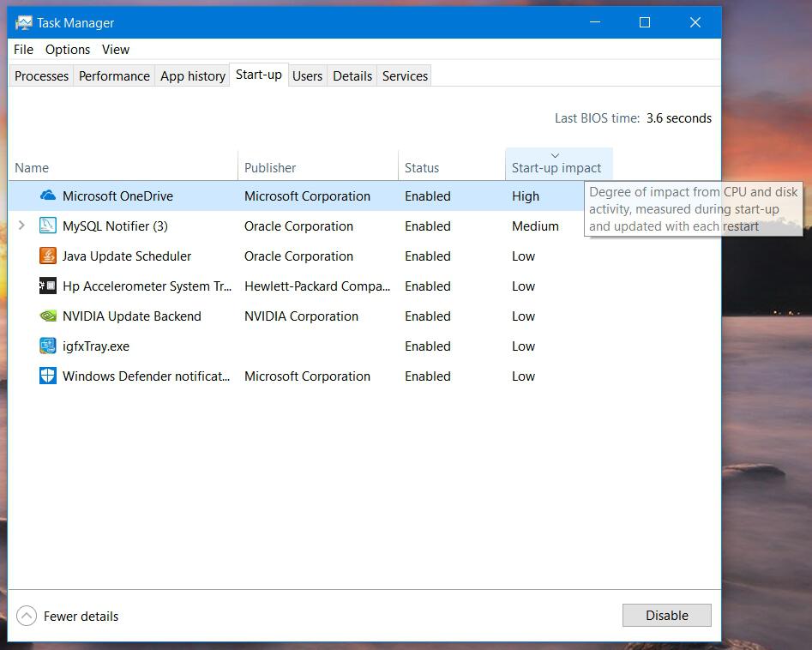This screenshot has height=650, width=812.
Task: Click the Fewer details arrow icon
Action: 27,616
